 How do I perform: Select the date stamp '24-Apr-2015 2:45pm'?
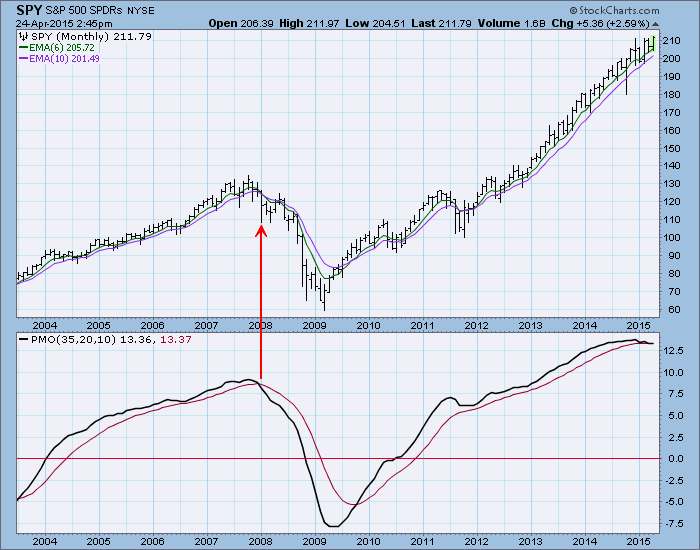pos(64,24)
